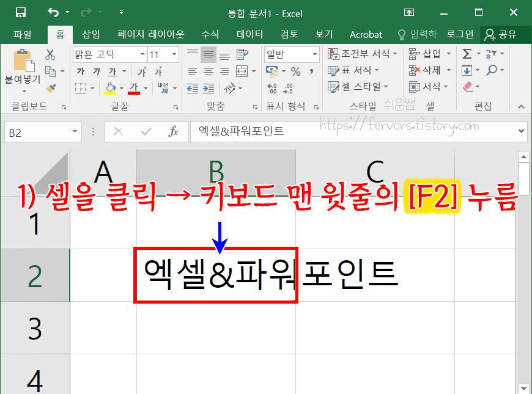
Task: Toggle italic formatting
Action: coord(97,71)
